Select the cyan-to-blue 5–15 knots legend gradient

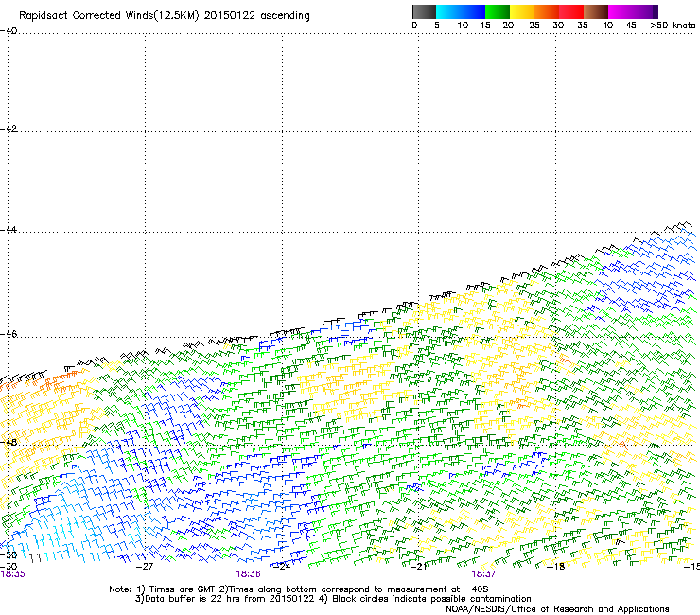point(461,11)
